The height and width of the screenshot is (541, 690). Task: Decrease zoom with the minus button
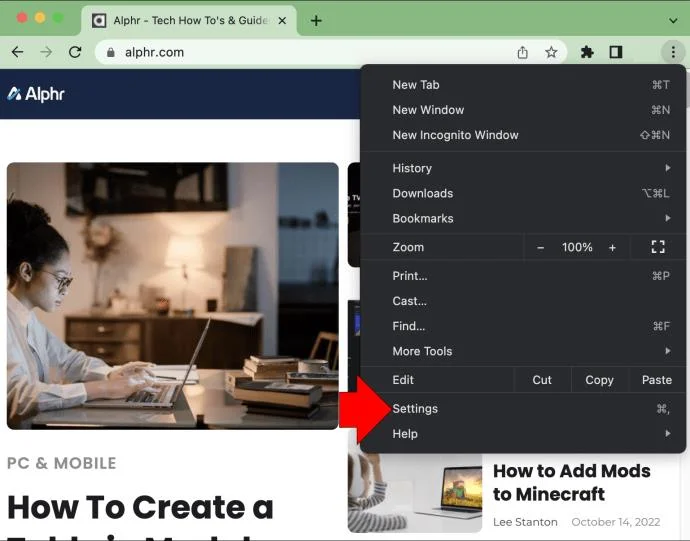pos(541,247)
